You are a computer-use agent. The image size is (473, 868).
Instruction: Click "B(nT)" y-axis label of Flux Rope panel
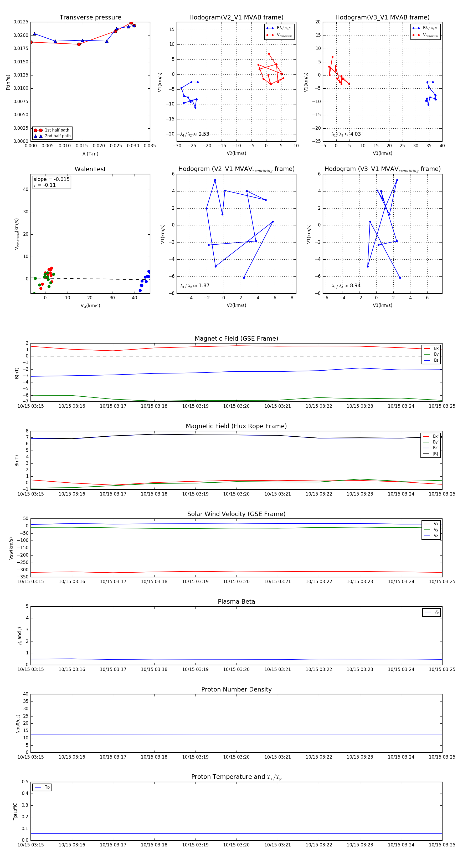[17, 461]
